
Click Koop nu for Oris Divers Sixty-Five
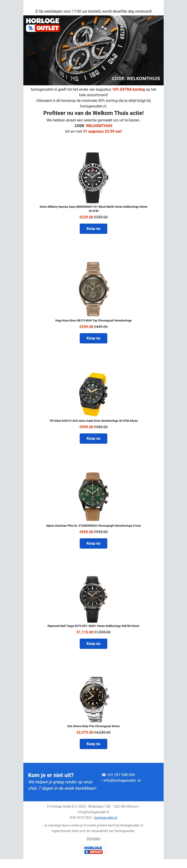[93, 744]
